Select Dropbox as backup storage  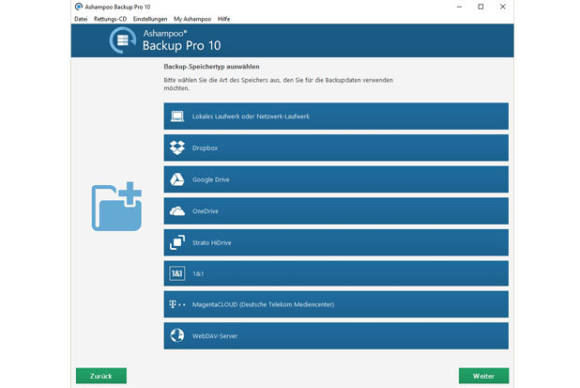pos(336,148)
